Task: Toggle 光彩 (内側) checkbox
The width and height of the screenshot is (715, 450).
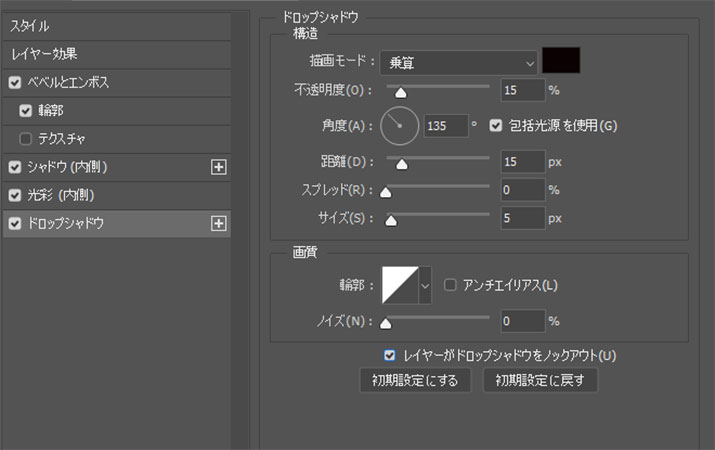Action: (15, 195)
